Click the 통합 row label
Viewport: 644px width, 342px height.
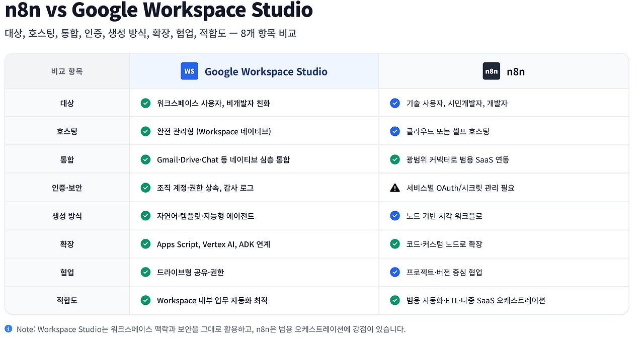point(67,159)
